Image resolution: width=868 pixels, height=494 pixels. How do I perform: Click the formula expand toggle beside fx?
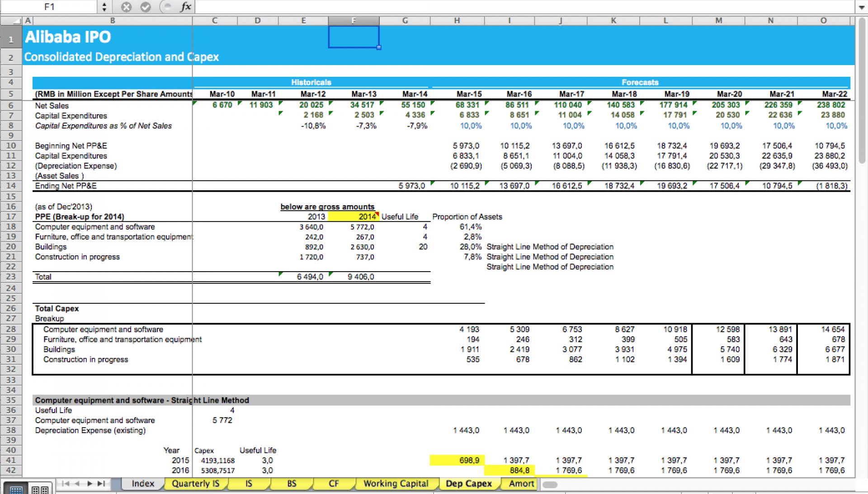tap(167, 7)
